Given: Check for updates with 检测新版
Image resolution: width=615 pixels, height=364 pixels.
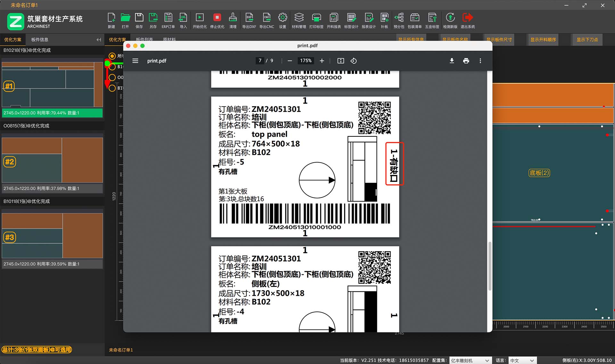Looking at the screenshot, I should [x=450, y=20].
